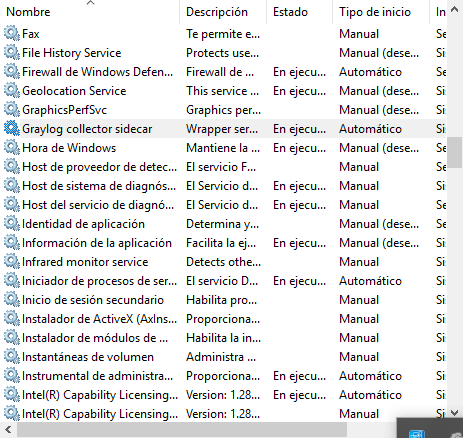
Task: Click the vertical scrollbar up arrow
Action: pyautogui.click(x=455, y=9)
